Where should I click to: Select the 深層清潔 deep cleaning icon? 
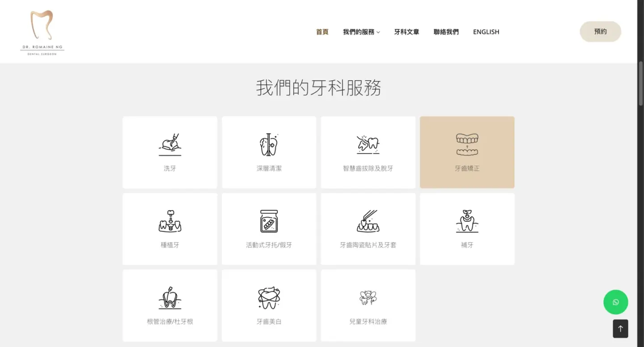click(269, 144)
